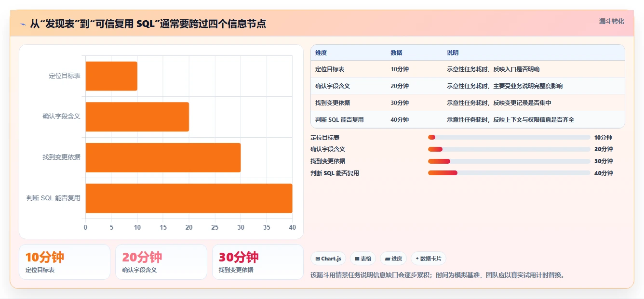Click the 判断 SQL 能否复用 y-axis label
The width and height of the screenshot is (644, 299).
tap(54, 198)
